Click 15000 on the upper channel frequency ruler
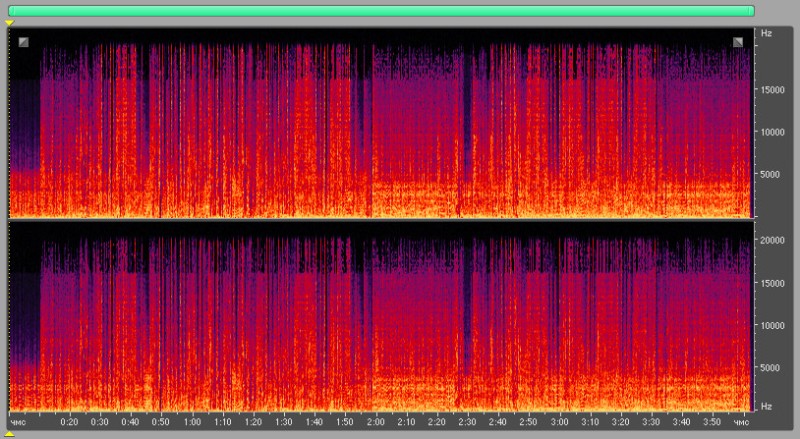This screenshot has height=439, width=800. point(772,89)
